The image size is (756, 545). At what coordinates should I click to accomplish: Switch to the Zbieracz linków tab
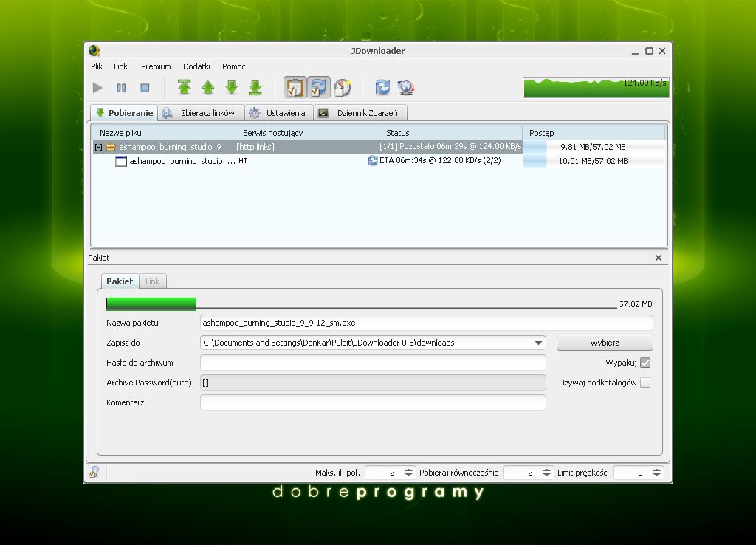201,113
